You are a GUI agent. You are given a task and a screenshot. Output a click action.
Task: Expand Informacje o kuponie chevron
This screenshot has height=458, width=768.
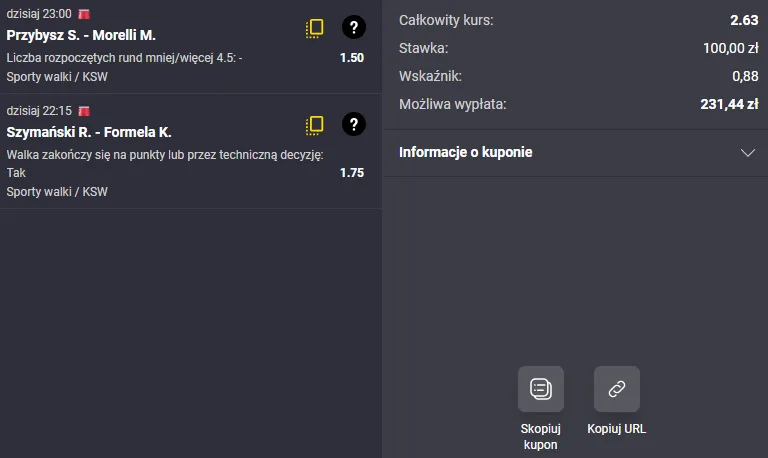coord(747,153)
